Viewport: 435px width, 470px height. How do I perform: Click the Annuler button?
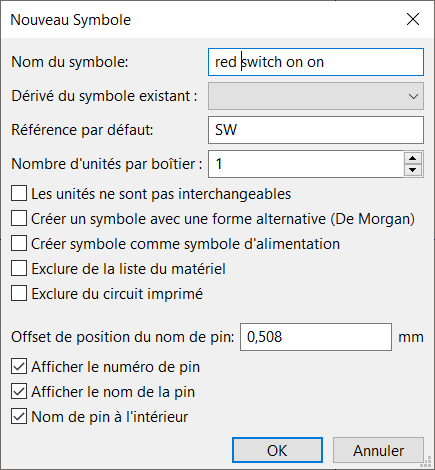click(378, 450)
